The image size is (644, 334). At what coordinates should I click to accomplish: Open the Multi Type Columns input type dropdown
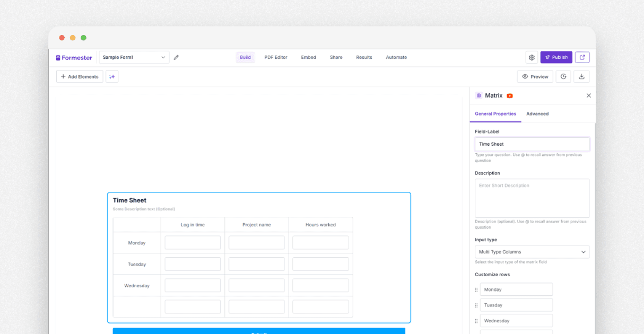532,252
